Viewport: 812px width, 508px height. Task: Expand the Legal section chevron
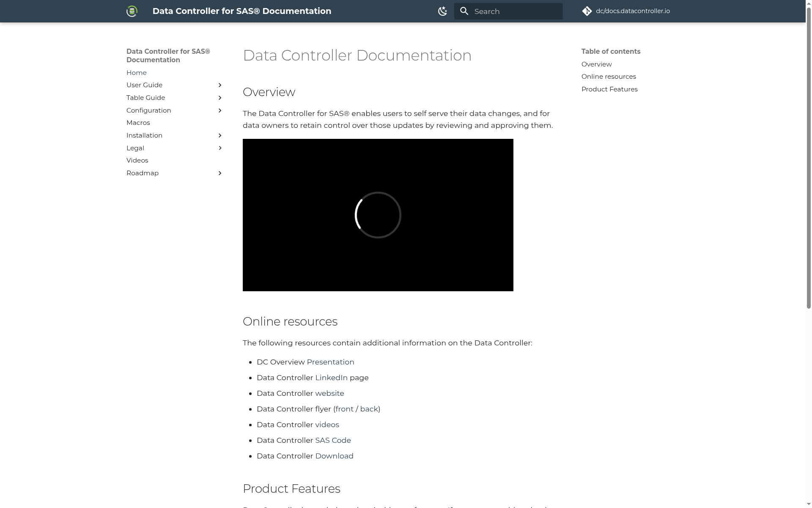click(x=220, y=148)
